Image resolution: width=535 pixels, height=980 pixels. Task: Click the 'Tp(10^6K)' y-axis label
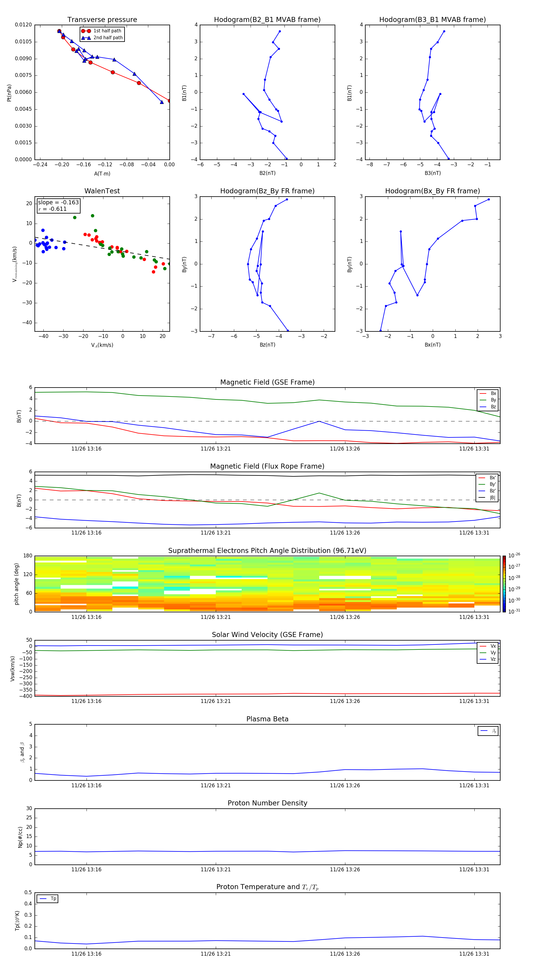[x=18, y=921]
